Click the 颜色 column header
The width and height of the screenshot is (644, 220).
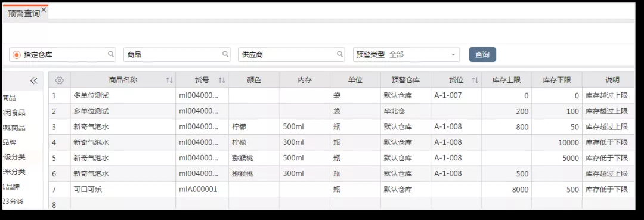coord(254,80)
